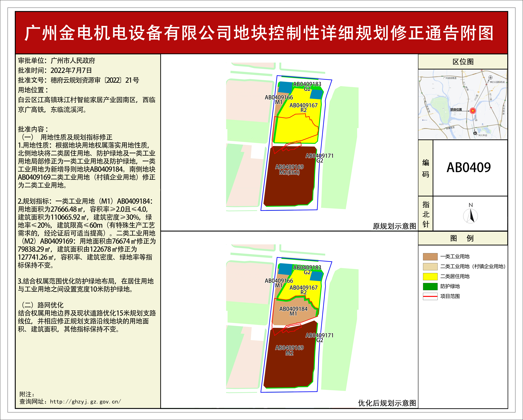
Task: Click the 审批单位：广州市人民政府 line
Action: pyautogui.click(x=56, y=60)
